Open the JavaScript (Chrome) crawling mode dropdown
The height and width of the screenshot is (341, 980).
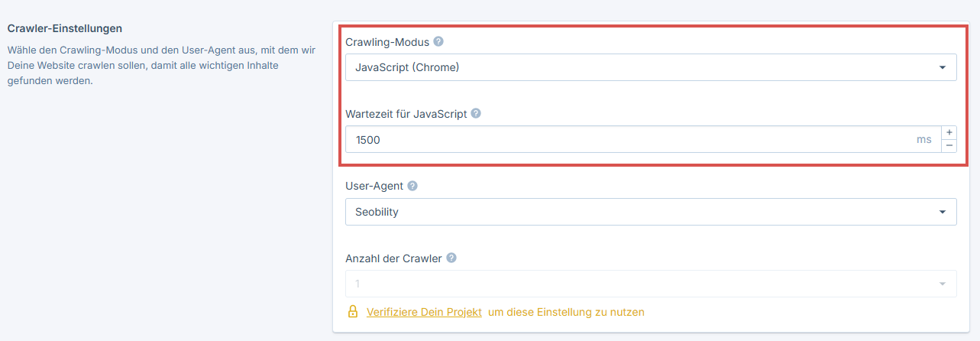tap(642, 67)
